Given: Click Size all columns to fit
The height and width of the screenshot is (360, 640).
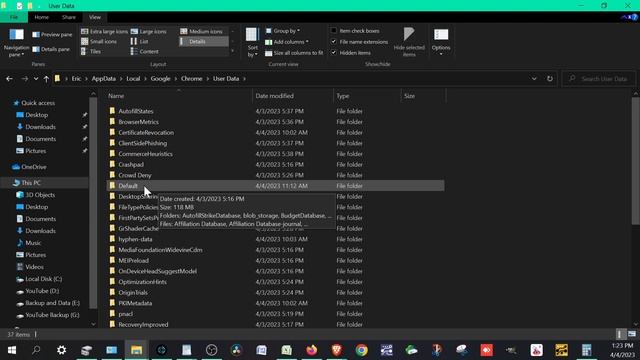Looking at the screenshot, I should (294, 53).
